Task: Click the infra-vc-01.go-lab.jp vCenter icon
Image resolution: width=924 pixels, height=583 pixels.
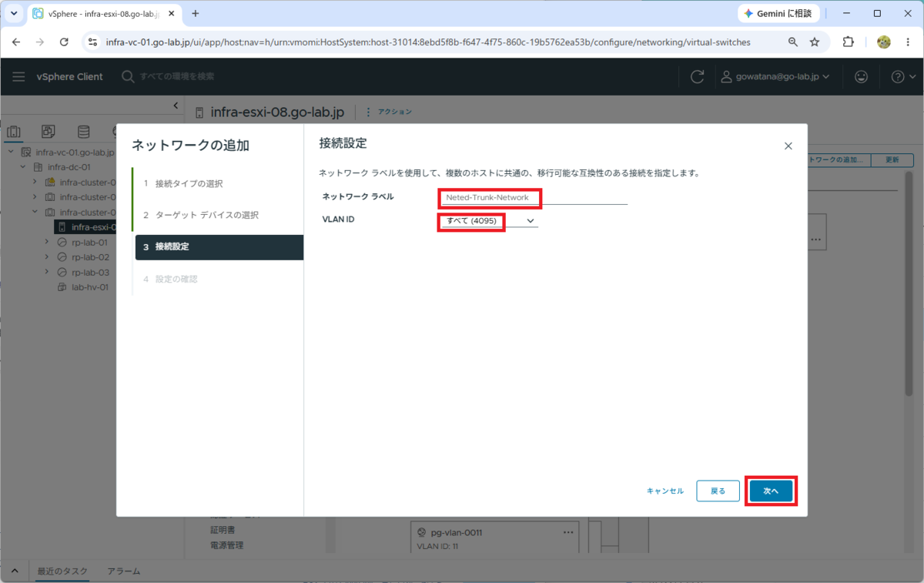Action: (25, 152)
